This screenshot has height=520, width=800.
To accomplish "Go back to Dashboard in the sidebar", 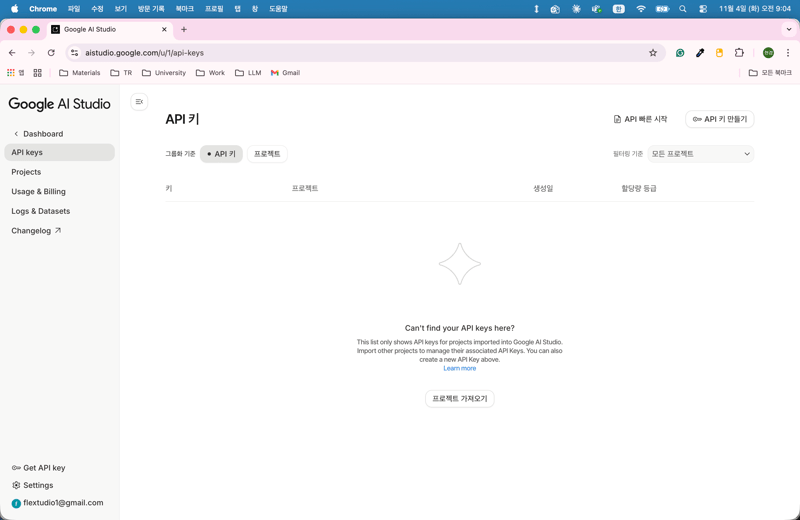I will 38,134.
